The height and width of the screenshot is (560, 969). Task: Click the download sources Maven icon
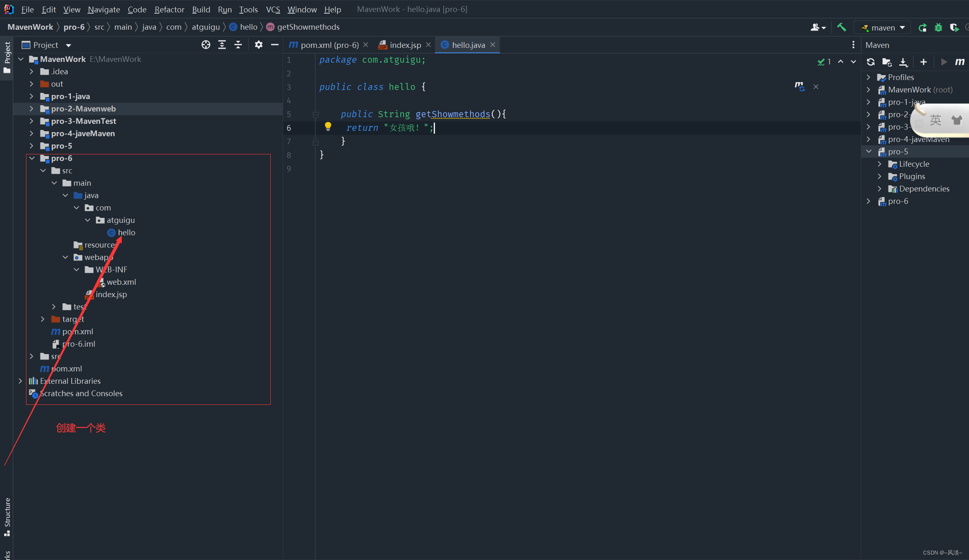(903, 62)
